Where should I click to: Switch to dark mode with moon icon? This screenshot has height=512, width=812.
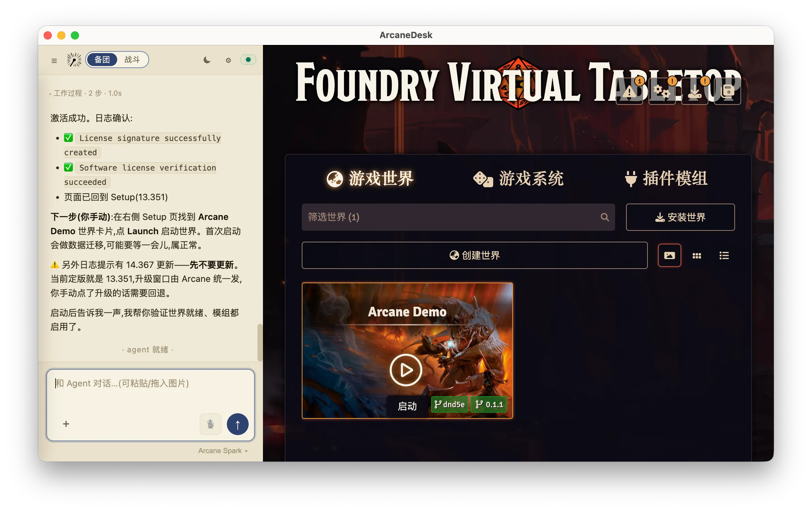click(207, 60)
